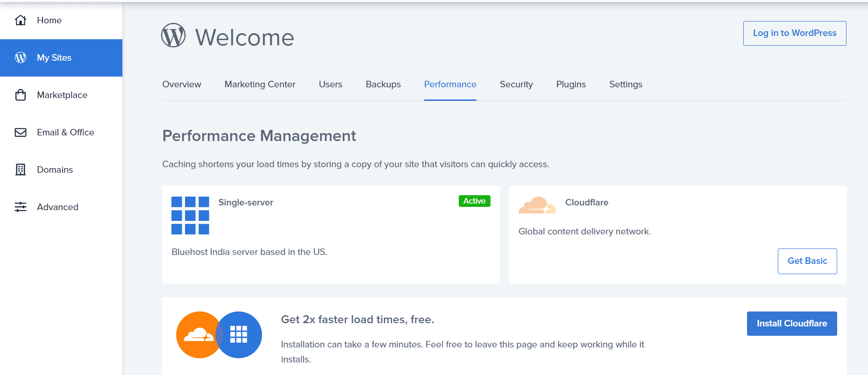Click the Marketplace shopping bag icon
The width and height of the screenshot is (868, 375).
tap(21, 95)
